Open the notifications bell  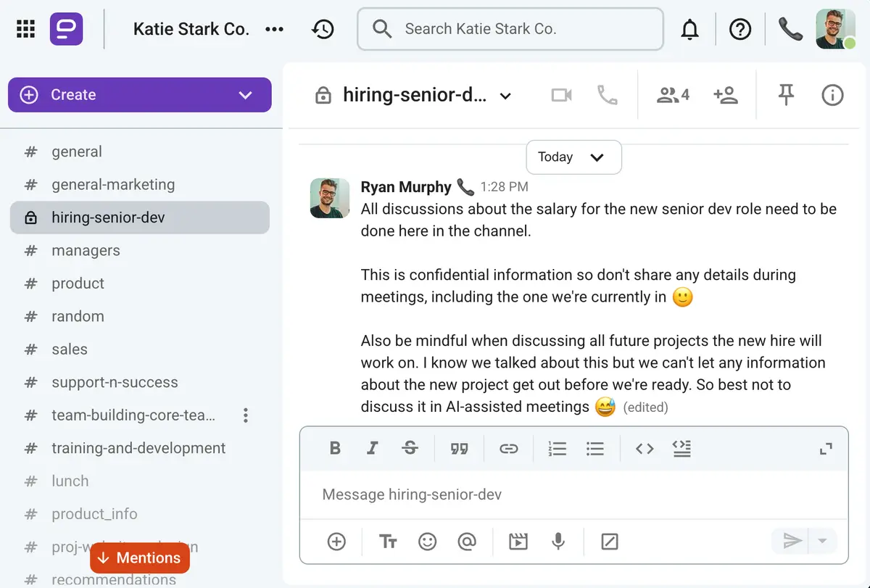tap(689, 29)
